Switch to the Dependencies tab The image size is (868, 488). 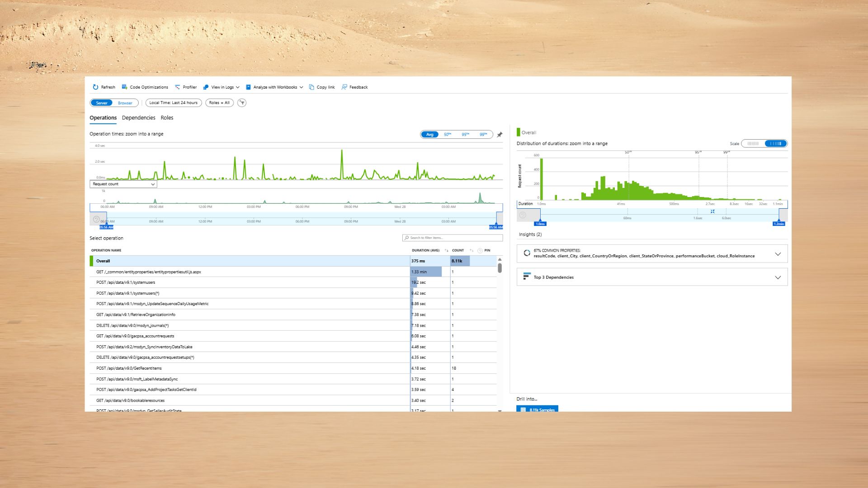click(x=138, y=118)
